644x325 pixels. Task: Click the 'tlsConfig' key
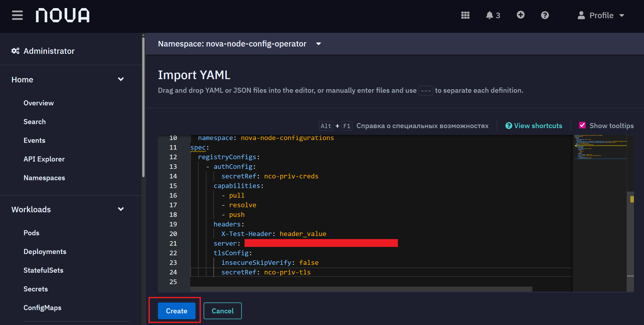231,253
